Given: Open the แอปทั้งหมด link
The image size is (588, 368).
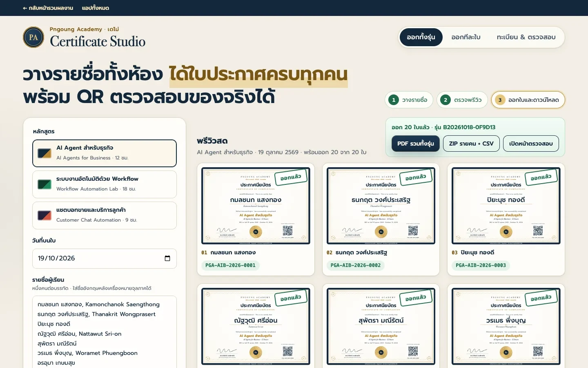Looking at the screenshot, I should click(96, 8).
